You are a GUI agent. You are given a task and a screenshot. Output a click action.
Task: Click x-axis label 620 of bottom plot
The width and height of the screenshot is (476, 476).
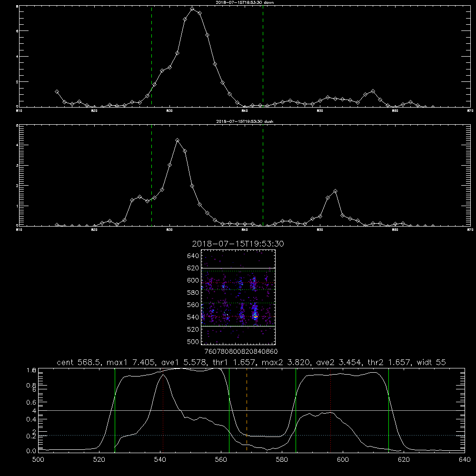[404, 459]
